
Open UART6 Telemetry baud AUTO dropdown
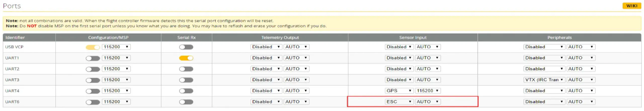coord(296,102)
